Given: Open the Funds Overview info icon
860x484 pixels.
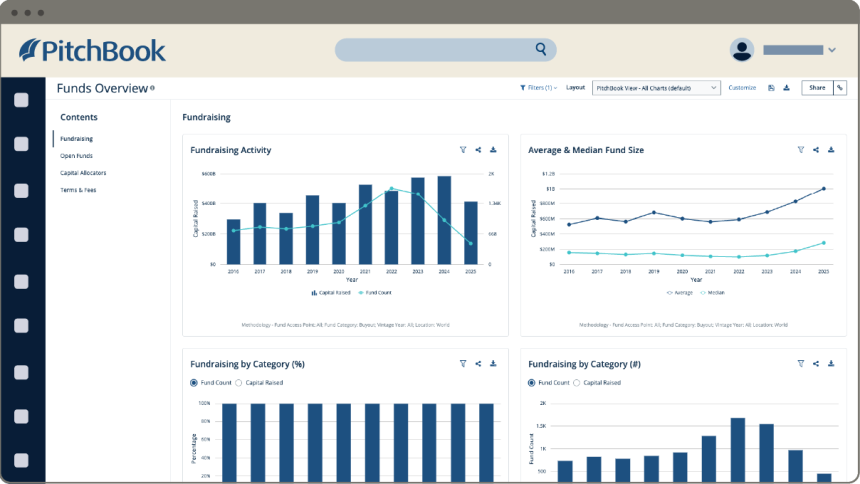Looking at the screenshot, I should click(x=152, y=88).
